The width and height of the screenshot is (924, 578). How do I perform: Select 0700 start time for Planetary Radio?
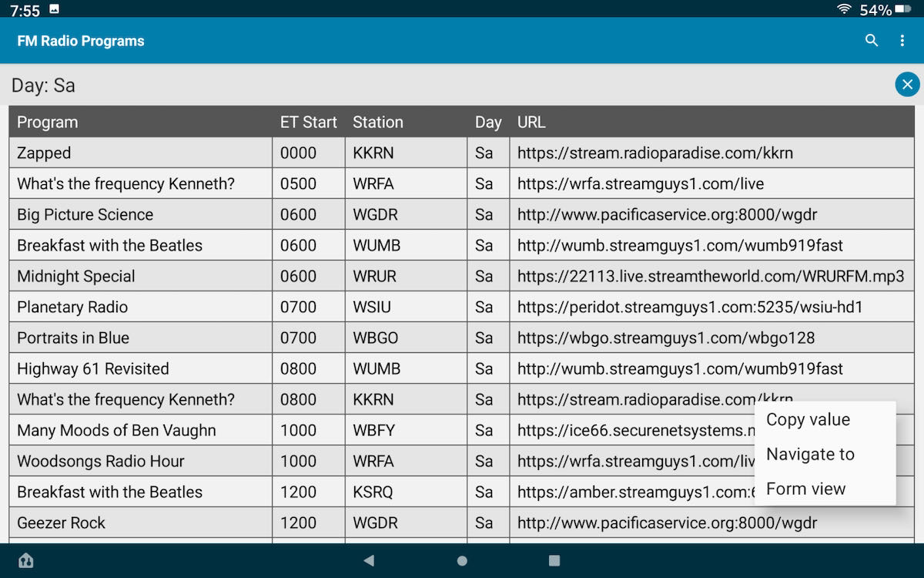(309, 307)
